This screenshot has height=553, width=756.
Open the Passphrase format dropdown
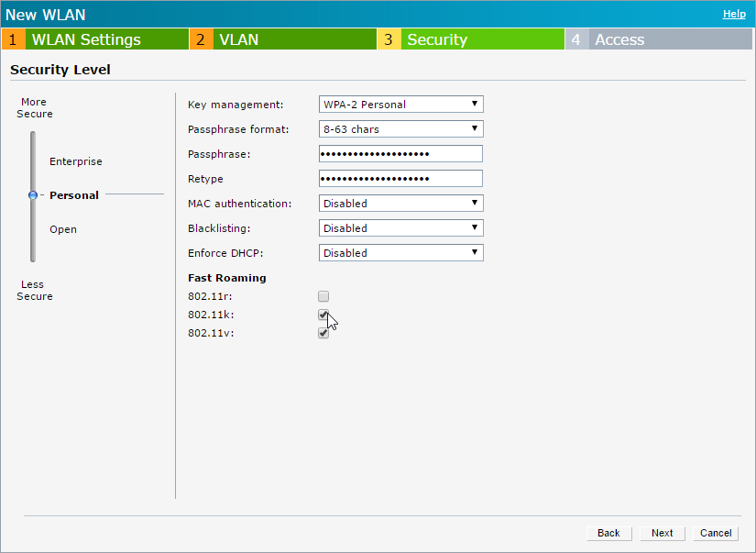click(x=401, y=128)
